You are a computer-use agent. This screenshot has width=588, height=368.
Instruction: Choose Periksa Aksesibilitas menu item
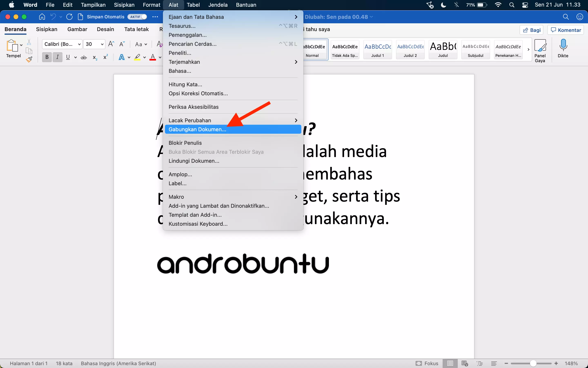(x=233, y=107)
